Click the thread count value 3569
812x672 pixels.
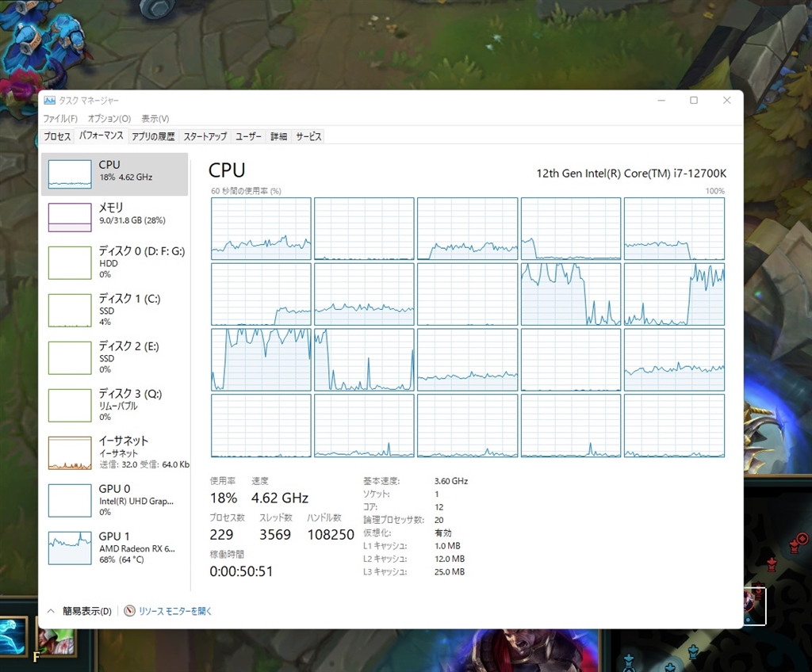tap(275, 534)
